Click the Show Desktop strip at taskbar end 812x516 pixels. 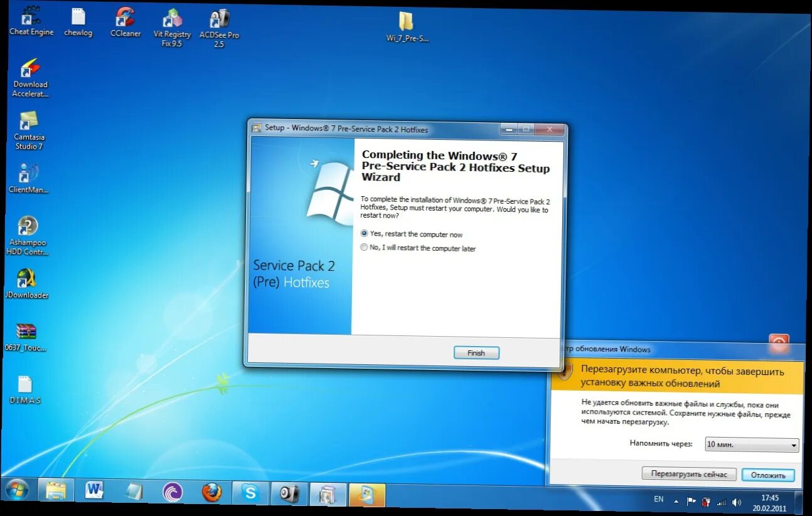(799, 504)
